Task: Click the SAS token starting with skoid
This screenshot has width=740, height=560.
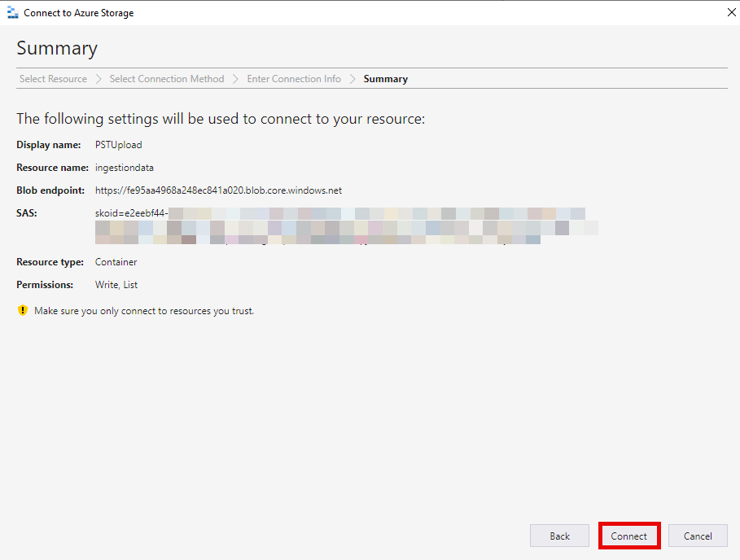Action: [x=132, y=213]
